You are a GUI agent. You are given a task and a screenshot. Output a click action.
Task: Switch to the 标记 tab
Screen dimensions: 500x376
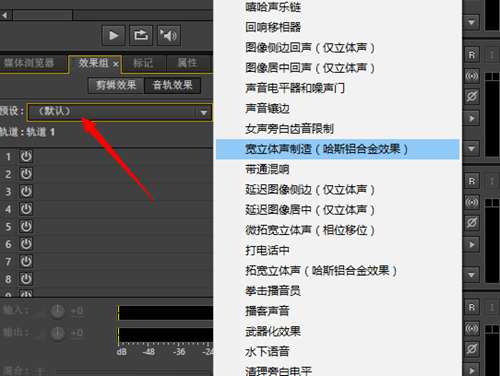click(143, 63)
